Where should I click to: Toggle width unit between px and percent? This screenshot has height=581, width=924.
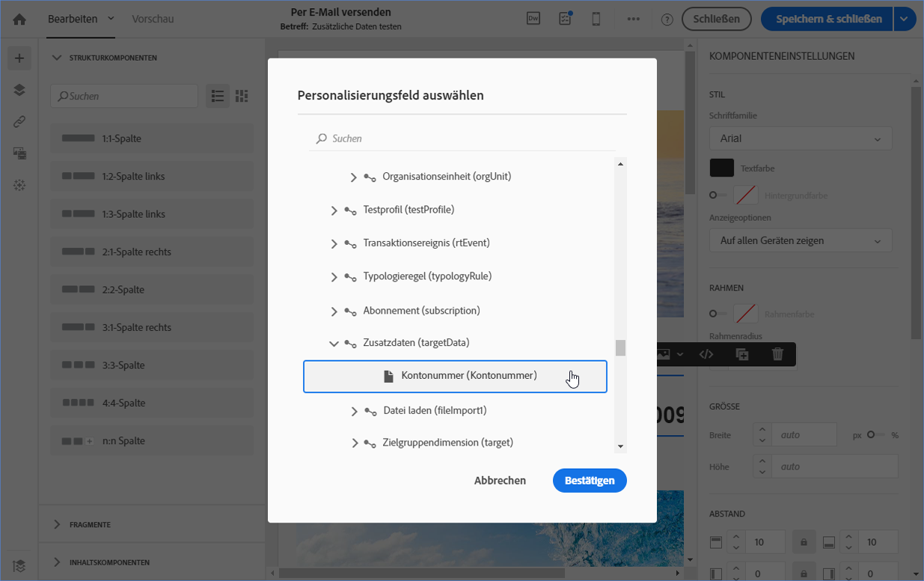[875, 434]
